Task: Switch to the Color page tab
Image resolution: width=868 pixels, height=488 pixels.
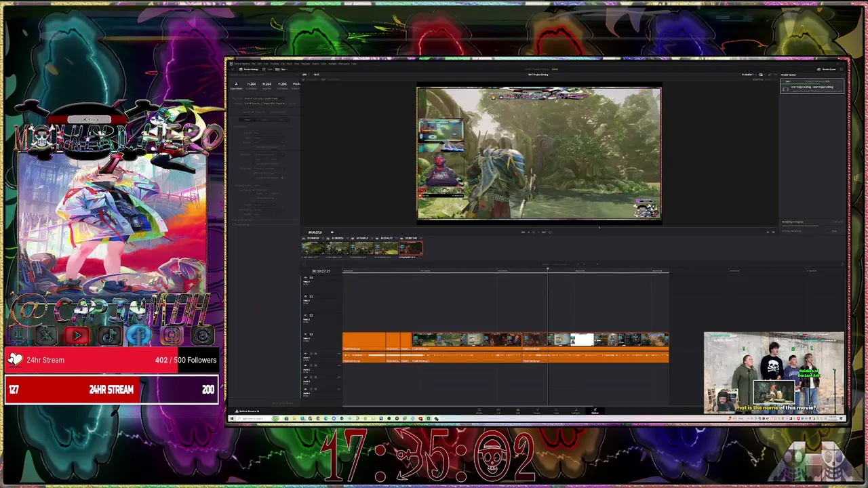Action: (x=556, y=411)
